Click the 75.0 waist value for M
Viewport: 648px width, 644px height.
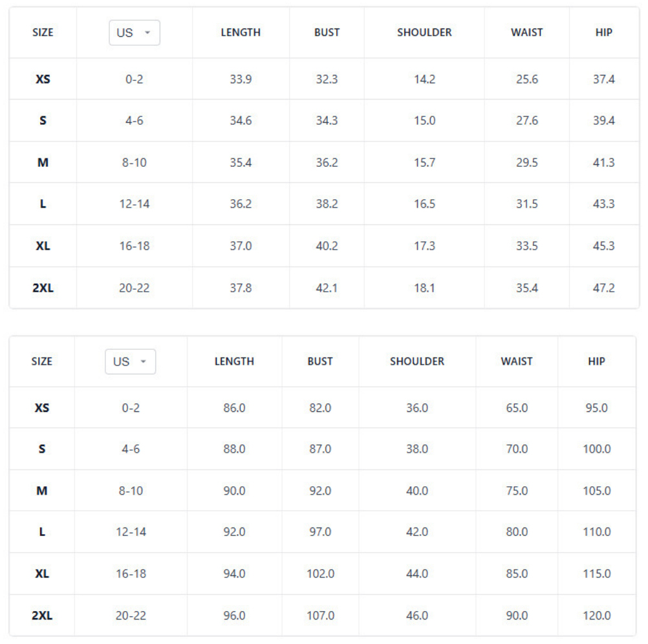(517, 491)
